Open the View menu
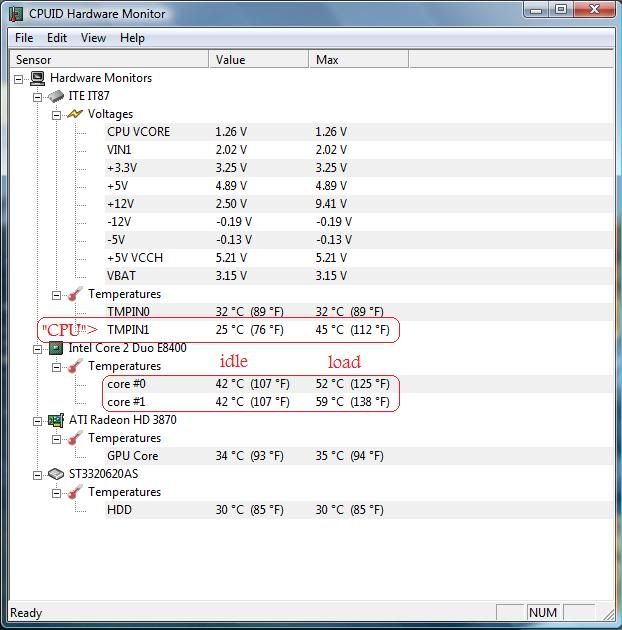The width and height of the screenshot is (622, 630). 93,38
